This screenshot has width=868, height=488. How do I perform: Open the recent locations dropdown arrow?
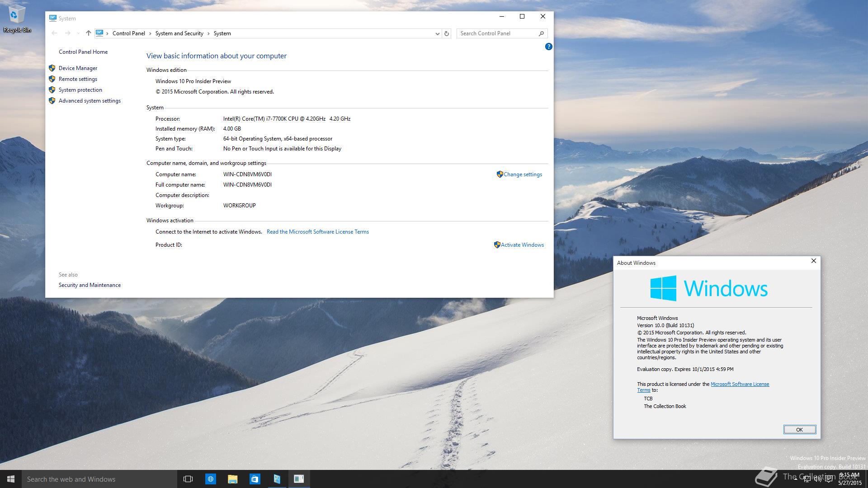(78, 33)
